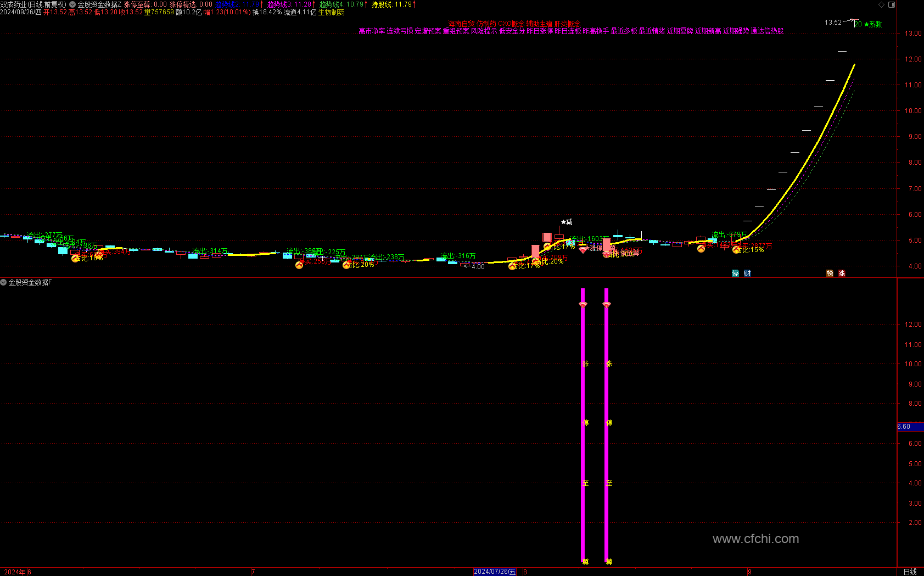Click the 昨日连板 label
924x576 pixels.
[568, 31]
